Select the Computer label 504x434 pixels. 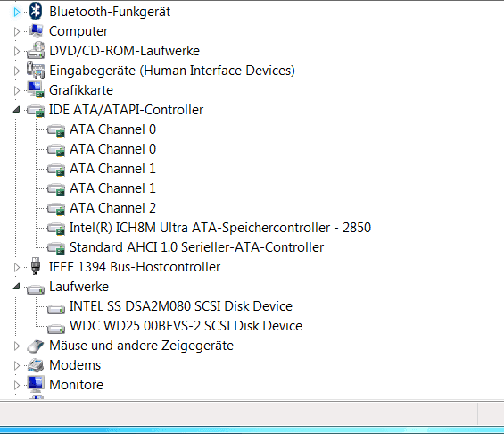(x=78, y=31)
